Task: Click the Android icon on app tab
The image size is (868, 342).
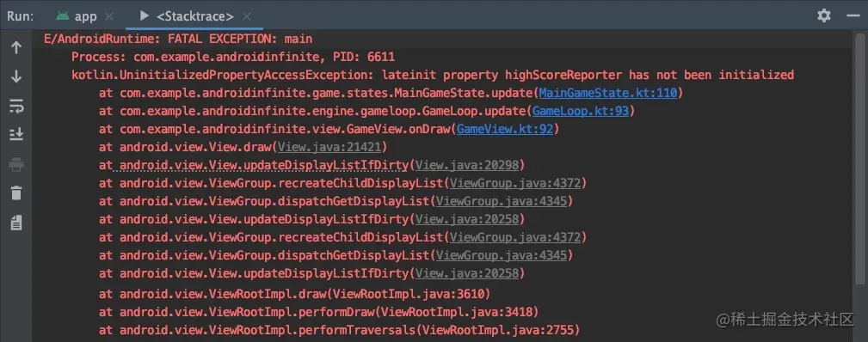Action: pyautogui.click(x=63, y=15)
